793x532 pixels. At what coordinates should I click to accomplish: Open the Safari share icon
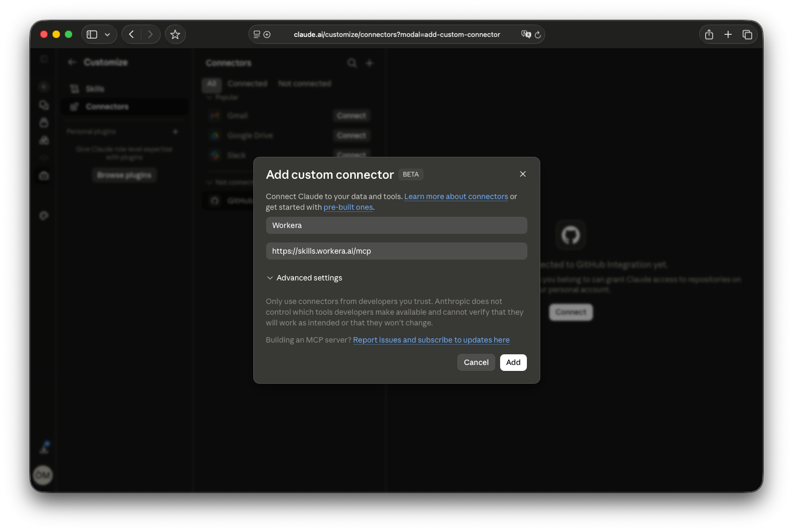pos(709,34)
